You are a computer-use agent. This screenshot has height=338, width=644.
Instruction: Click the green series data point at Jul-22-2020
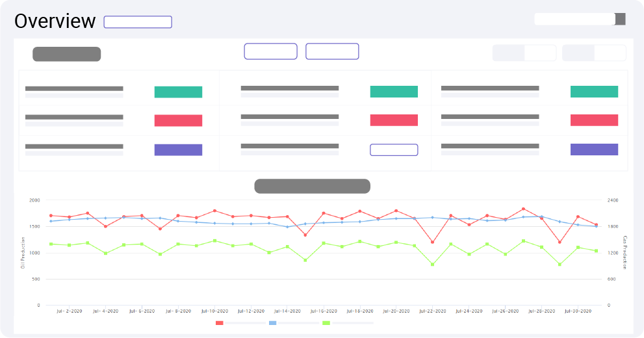[433, 265]
